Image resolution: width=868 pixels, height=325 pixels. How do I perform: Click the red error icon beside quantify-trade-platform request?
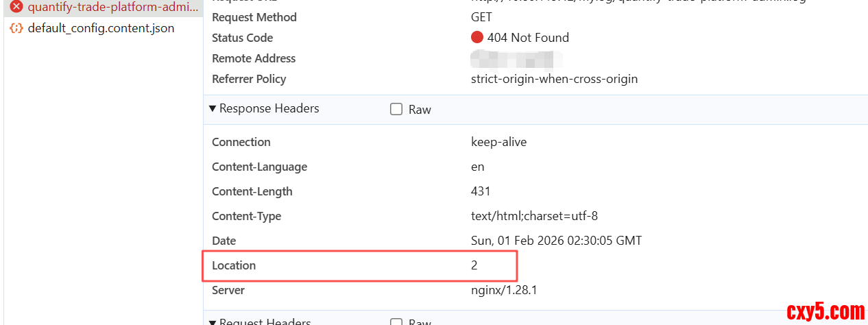click(x=16, y=8)
